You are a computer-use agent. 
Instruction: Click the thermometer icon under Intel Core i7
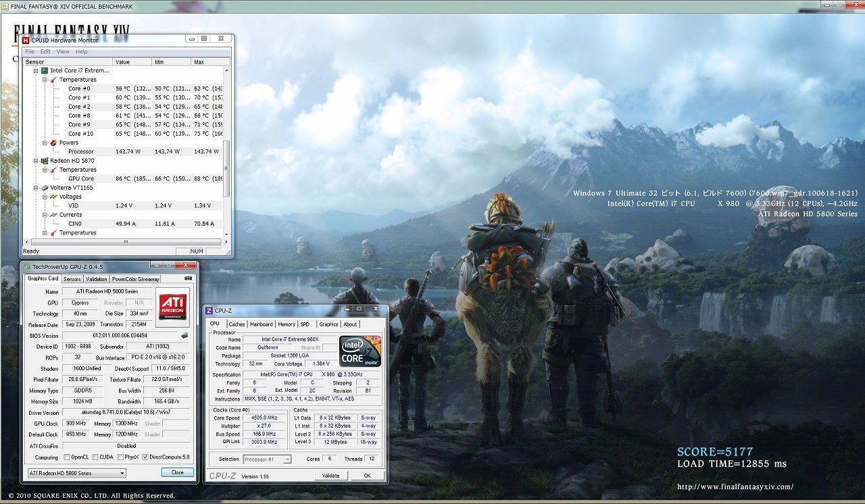click(x=53, y=80)
